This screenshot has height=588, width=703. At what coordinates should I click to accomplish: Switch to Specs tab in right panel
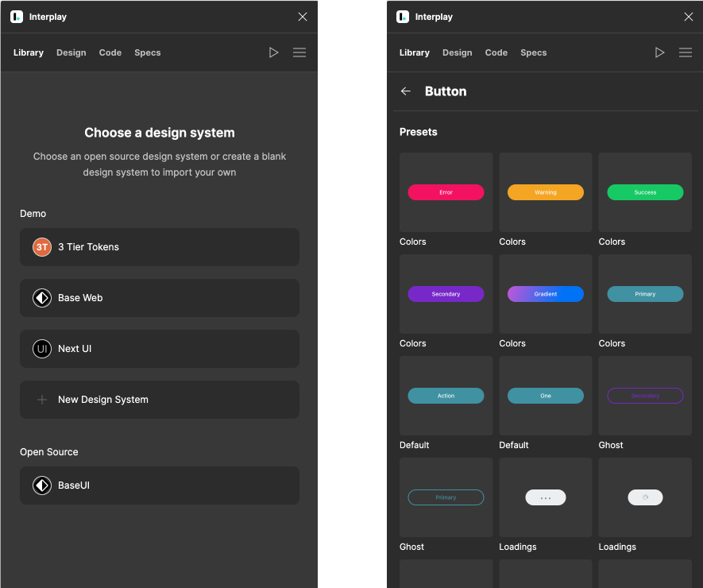coord(534,52)
